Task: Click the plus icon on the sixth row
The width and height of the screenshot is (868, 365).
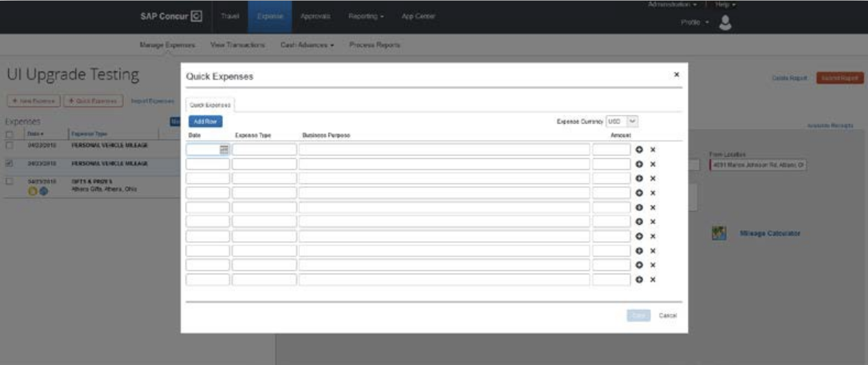Action: [639, 221]
